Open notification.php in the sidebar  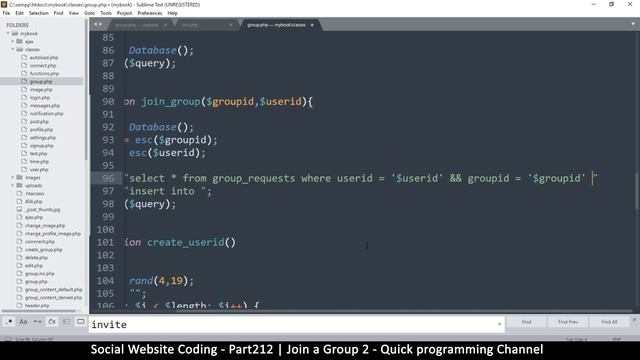(x=46, y=113)
